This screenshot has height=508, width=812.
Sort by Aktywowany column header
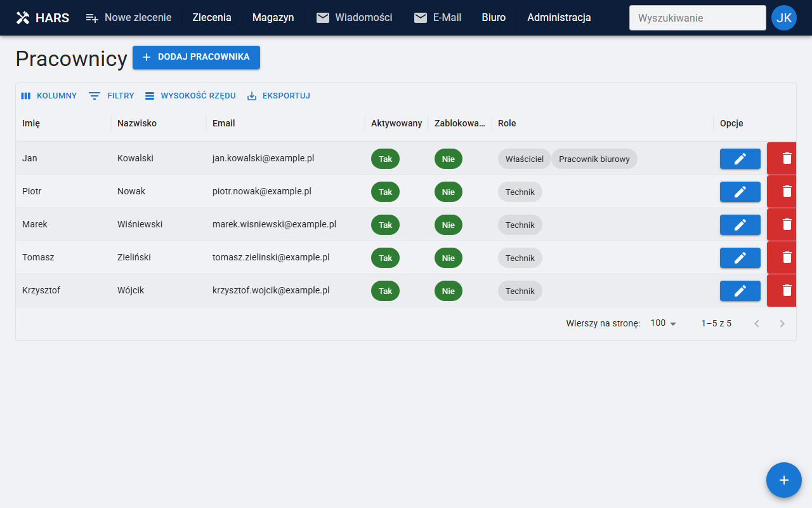(x=396, y=123)
